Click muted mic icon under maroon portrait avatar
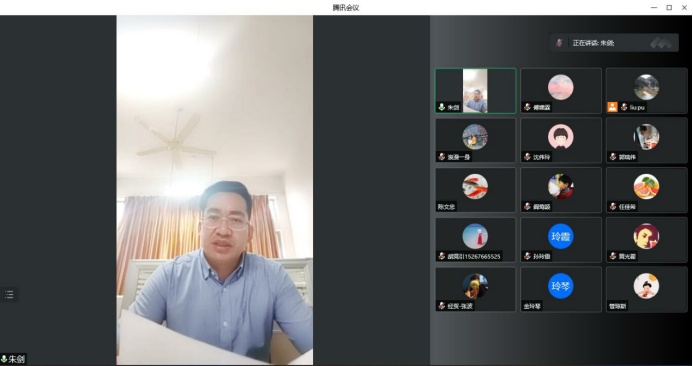This screenshot has height=366, width=693. coord(613,256)
